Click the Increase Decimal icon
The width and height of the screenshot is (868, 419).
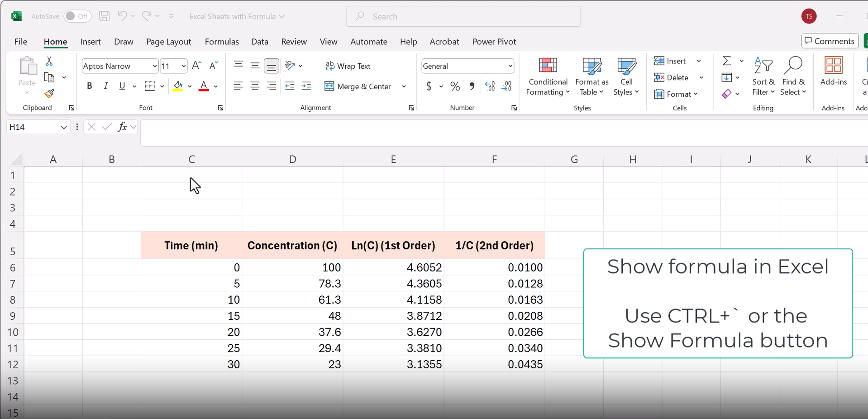(x=490, y=86)
